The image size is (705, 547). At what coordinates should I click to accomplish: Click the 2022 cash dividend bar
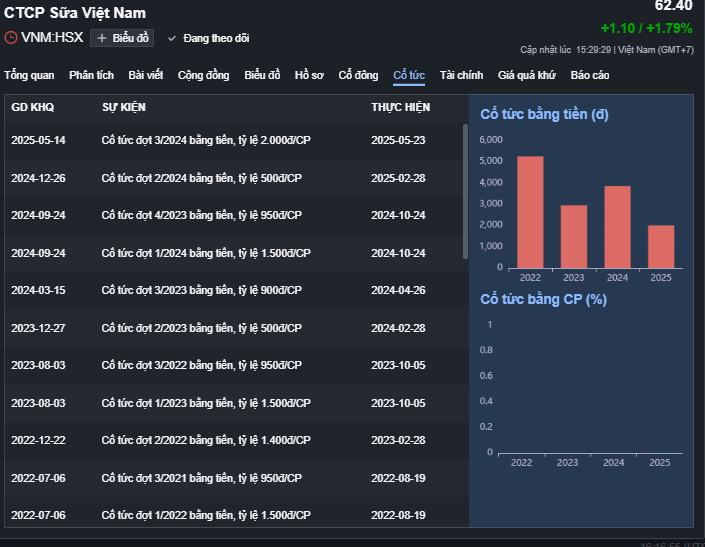tap(530, 212)
